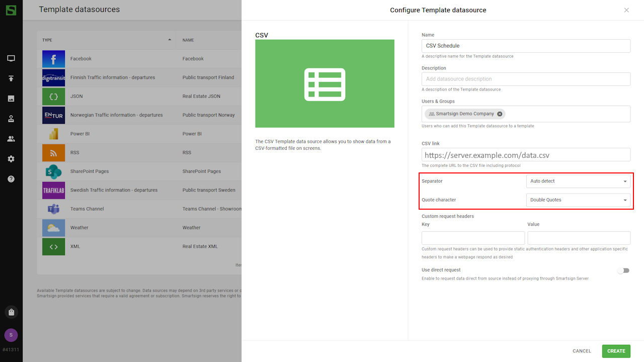
Task: Sort the list by Type column header
Action: coord(47,40)
